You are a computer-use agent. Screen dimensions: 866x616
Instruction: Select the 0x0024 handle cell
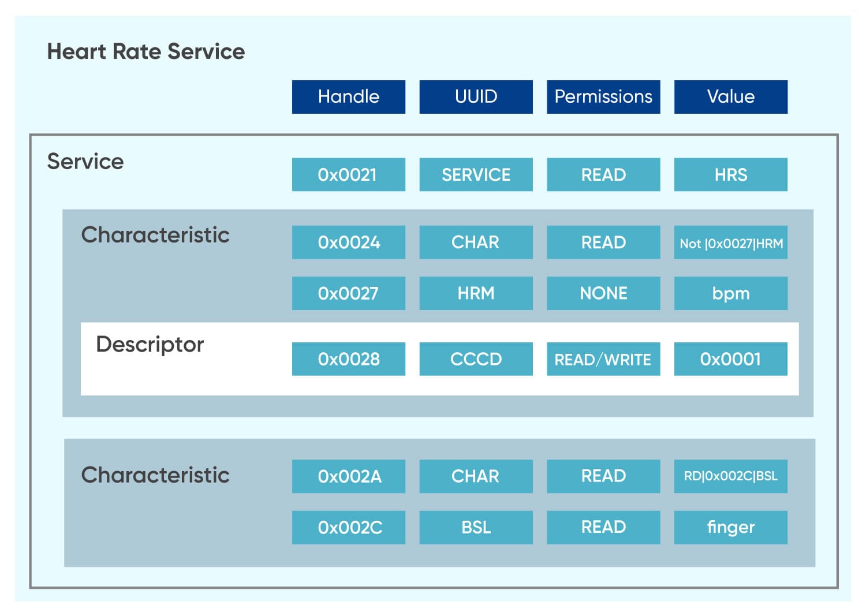point(348,242)
